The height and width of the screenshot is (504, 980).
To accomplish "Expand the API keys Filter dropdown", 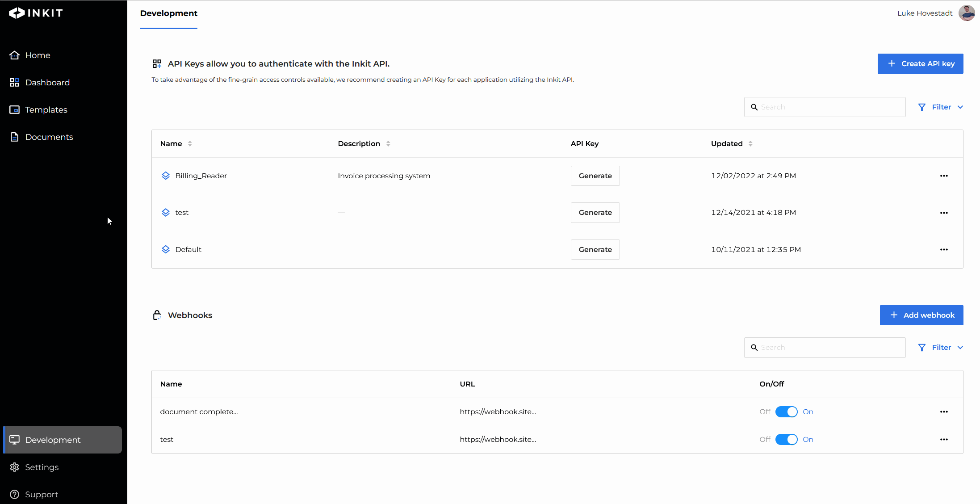I will pyautogui.click(x=941, y=107).
